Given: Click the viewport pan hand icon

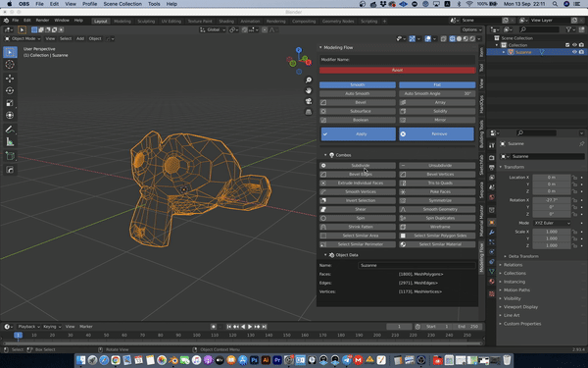Looking at the screenshot, I should tap(309, 90).
